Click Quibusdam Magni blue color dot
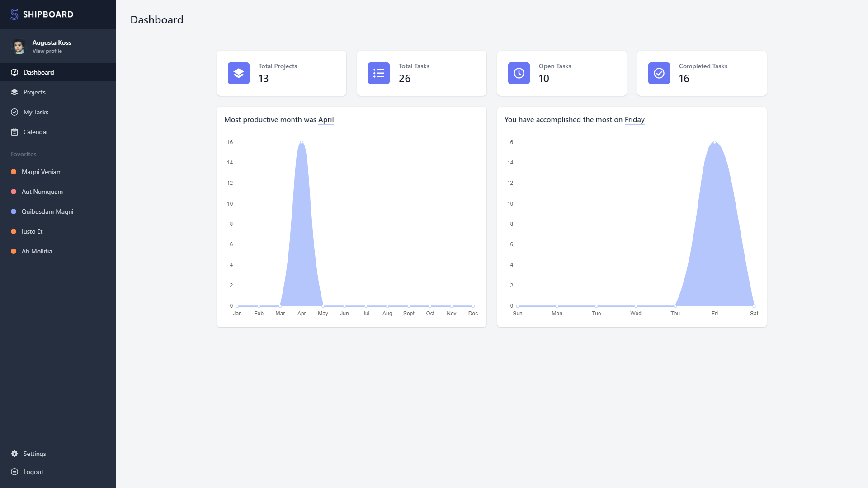The width and height of the screenshot is (868, 488). point(14,211)
